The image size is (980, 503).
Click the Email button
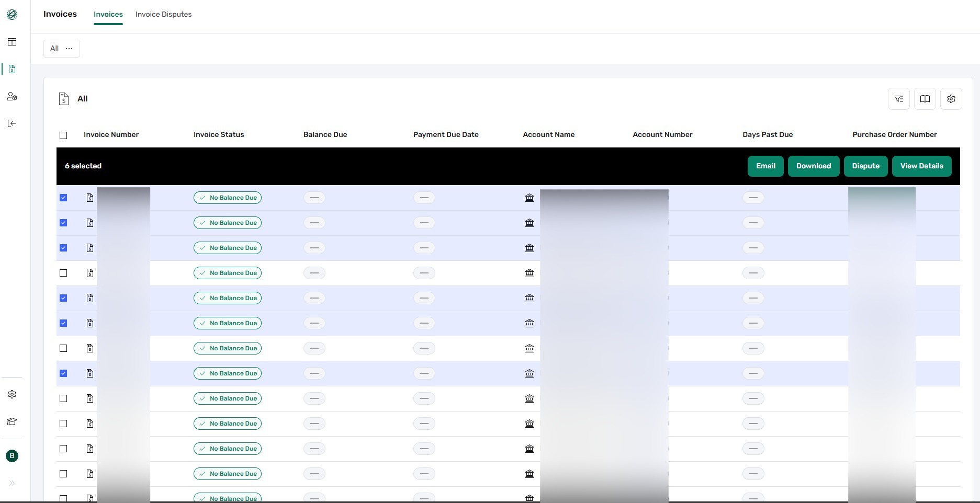765,166
